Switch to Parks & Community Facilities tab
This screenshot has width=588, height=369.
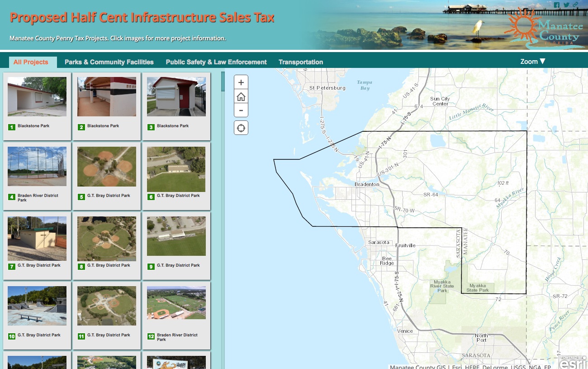point(109,62)
